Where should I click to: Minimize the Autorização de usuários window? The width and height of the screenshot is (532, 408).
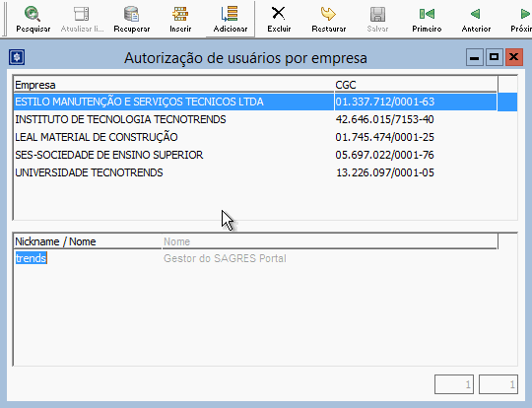pos(474,57)
